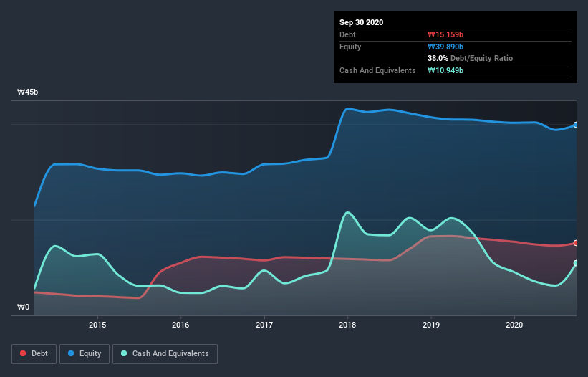
Task: Click the Cash value ₩10.949b
Action: click(445, 70)
